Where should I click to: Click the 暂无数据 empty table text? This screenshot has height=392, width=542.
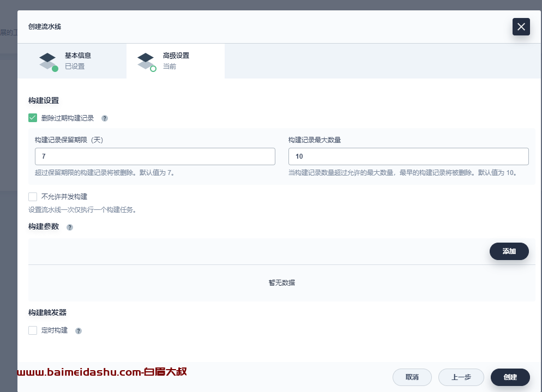click(282, 283)
